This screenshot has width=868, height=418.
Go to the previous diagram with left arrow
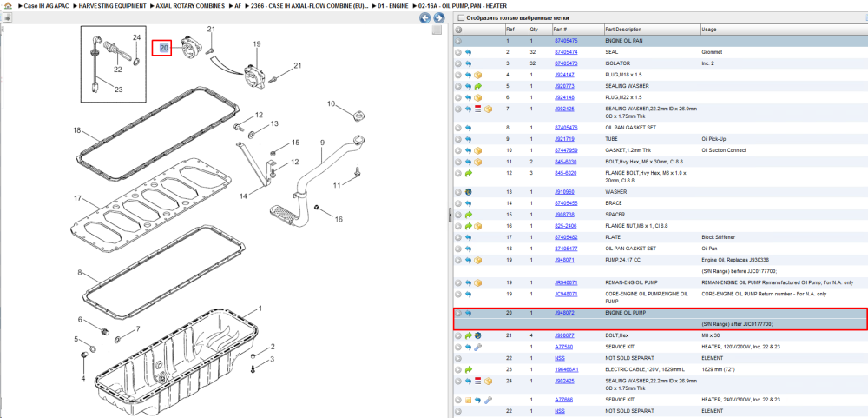424,18
